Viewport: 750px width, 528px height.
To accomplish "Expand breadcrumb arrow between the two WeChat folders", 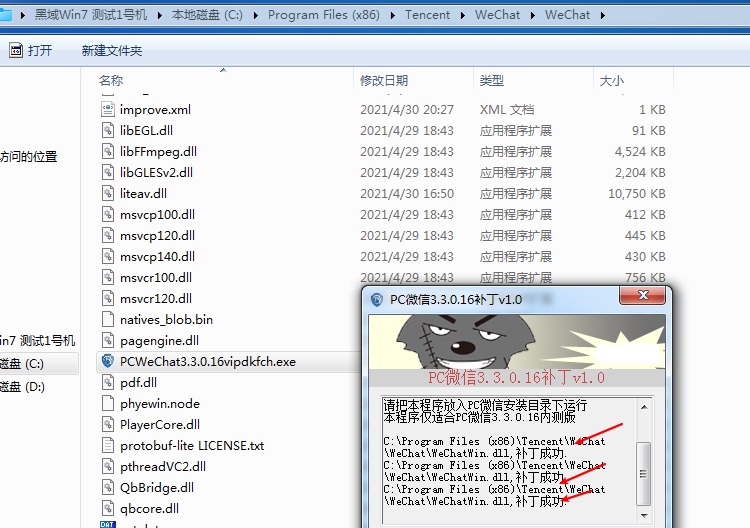I will (533, 15).
